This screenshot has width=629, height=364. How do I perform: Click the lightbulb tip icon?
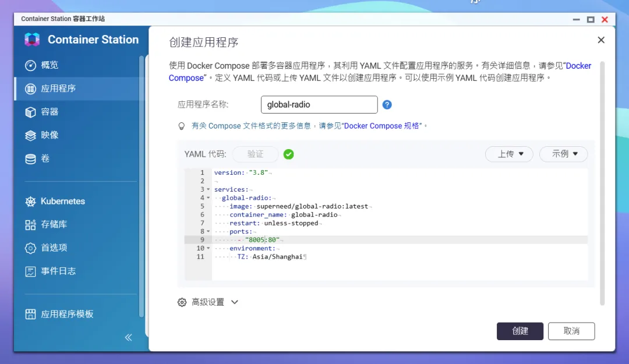[181, 126]
